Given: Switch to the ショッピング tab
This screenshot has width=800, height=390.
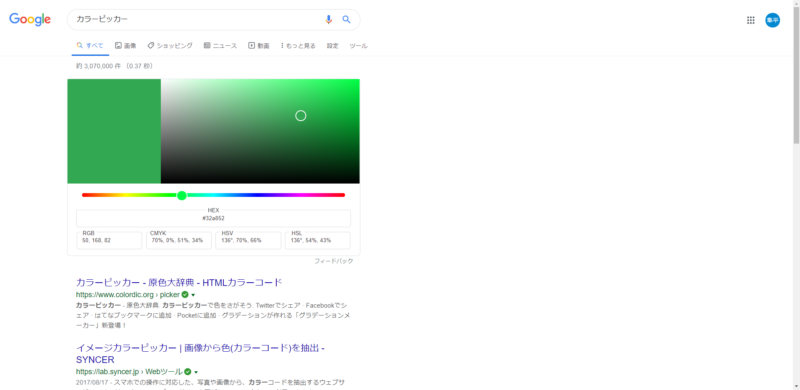Looking at the screenshot, I should coord(170,45).
